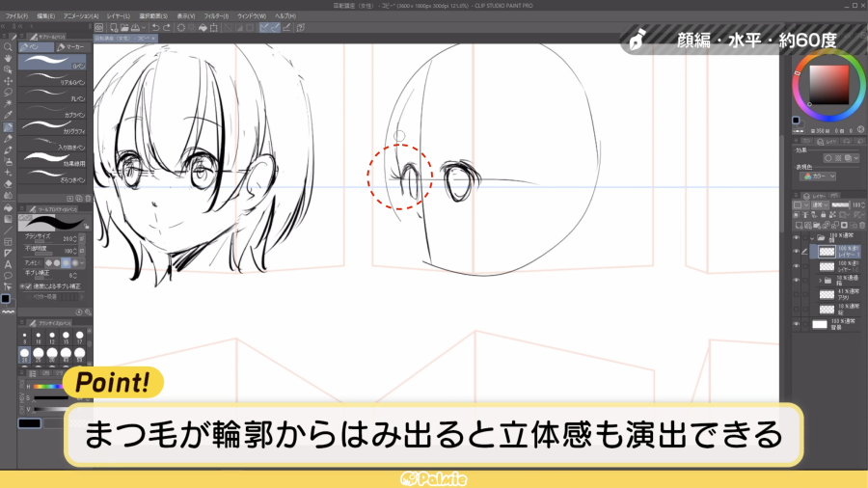Step the brush size value spinner
868x488 pixels.
point(74,239)
